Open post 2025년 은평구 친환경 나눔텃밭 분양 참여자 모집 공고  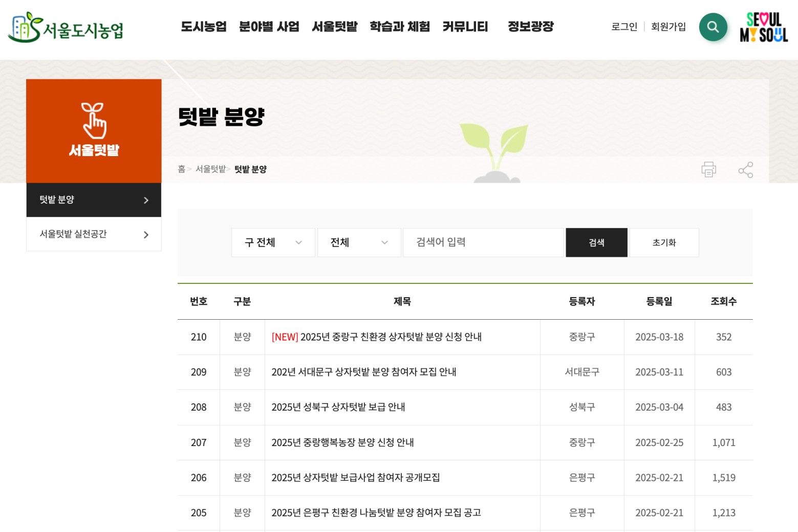coord(376,513)
